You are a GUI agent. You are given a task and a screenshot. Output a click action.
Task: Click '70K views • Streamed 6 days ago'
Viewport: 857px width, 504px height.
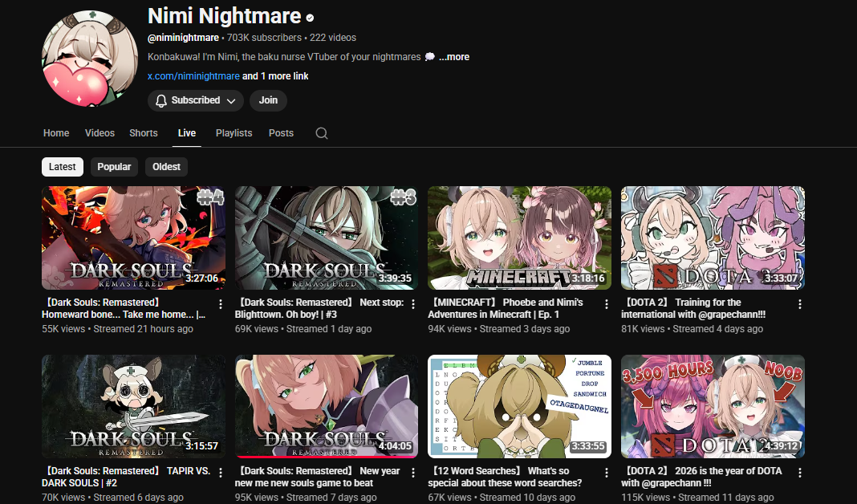coord(112,498)
